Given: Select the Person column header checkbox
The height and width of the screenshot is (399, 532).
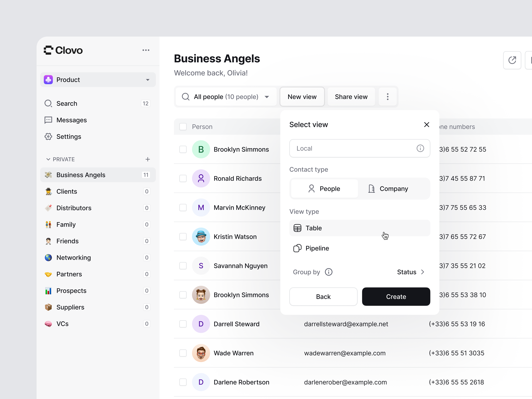Looking at the screenshot, I should [183, 126].
